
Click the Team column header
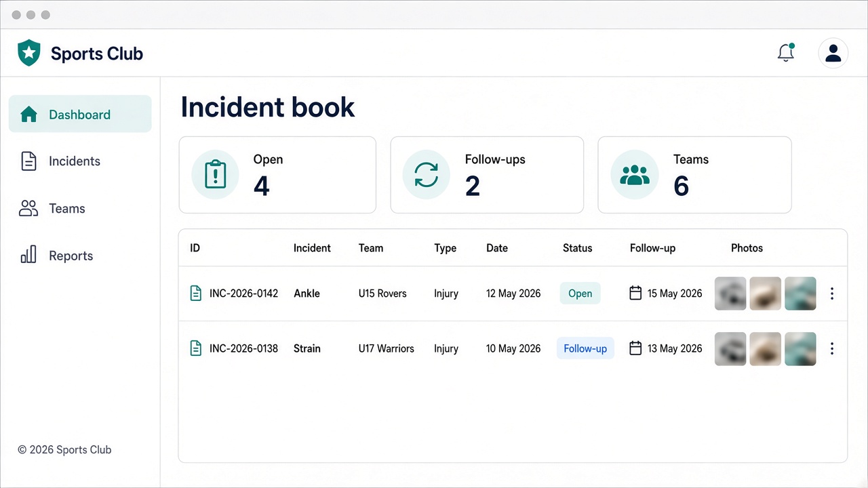371,248
